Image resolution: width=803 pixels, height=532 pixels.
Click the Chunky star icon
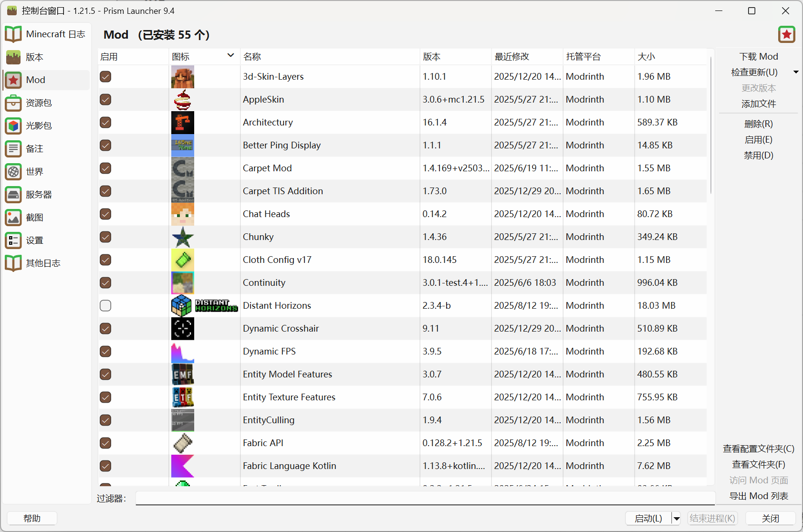[x=183, y=237]
